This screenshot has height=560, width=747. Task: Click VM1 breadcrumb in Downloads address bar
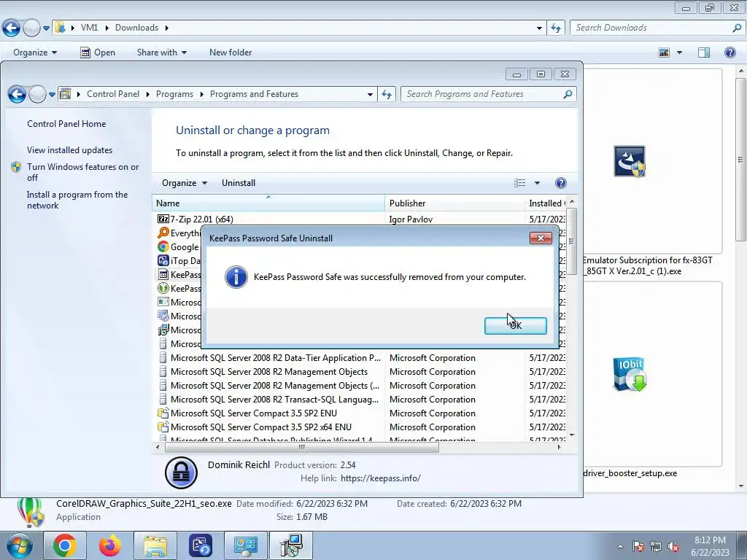click(x=89, y=28)
